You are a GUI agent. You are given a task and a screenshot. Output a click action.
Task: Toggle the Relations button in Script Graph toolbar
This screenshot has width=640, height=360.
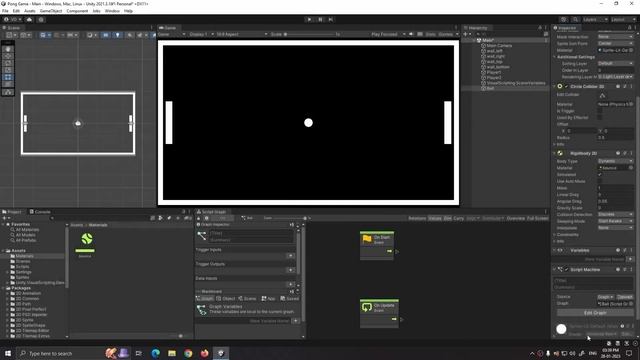coord(417,218)
